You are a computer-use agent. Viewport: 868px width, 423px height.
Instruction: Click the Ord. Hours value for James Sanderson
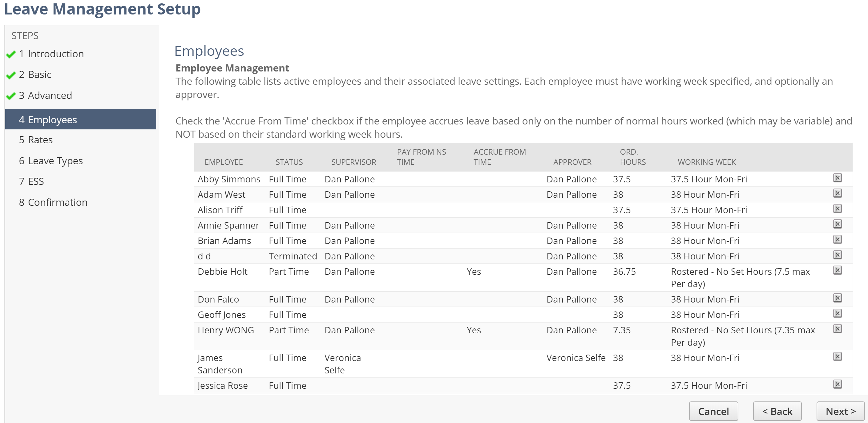(618, 358)
